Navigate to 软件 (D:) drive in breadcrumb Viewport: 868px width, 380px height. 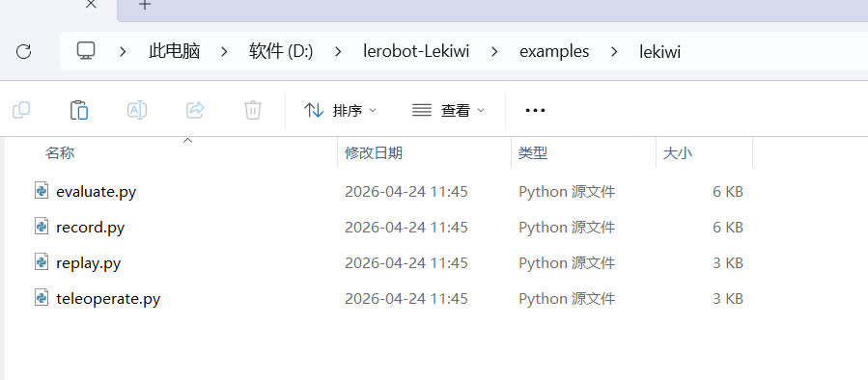point(281,51)
